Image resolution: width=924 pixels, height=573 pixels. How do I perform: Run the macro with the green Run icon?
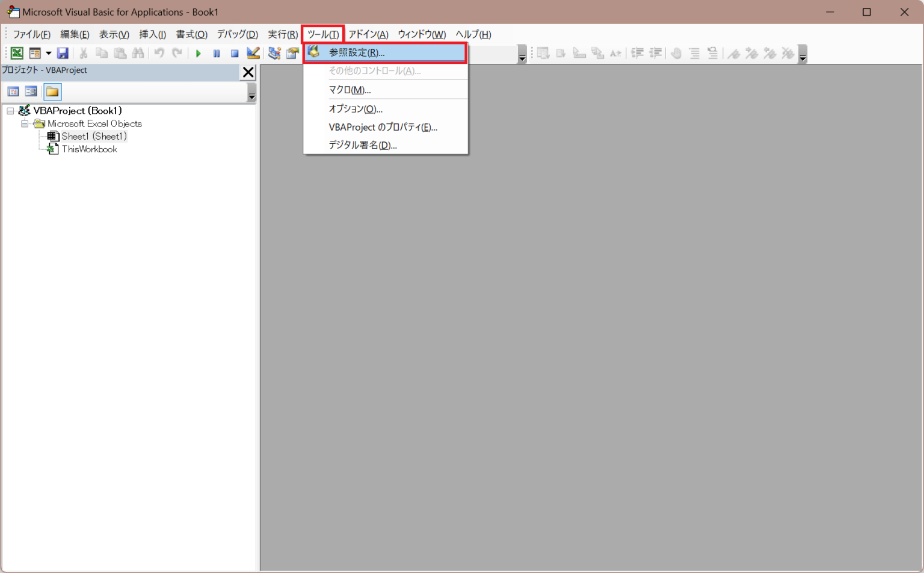pos(199,53)
